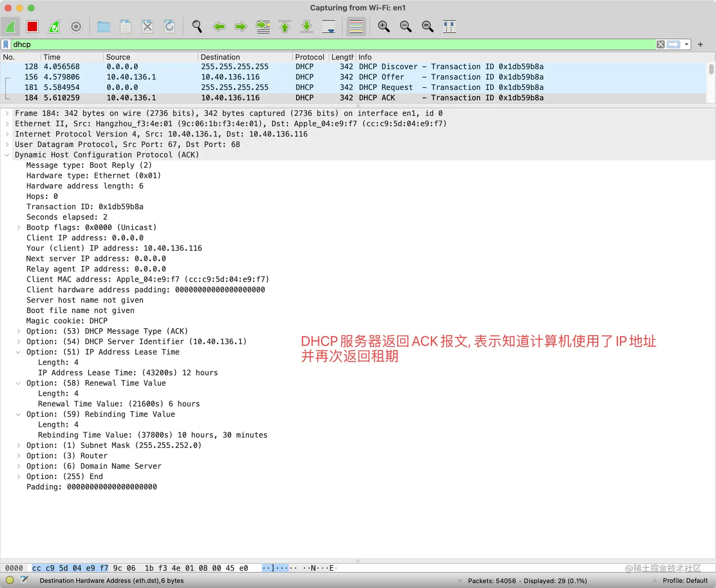The image size is (716, 588).
Task: Select IP Address Lease Time 43200s line
Action: click(128, 373)
